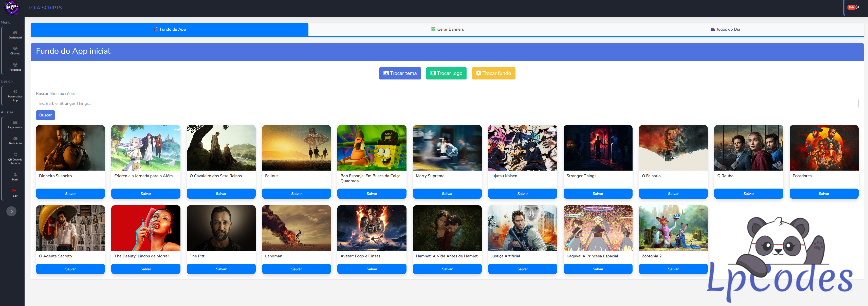The image size is (868, 306).
Task: Open Clientes in the sidebar
Action: coord(15,51)
